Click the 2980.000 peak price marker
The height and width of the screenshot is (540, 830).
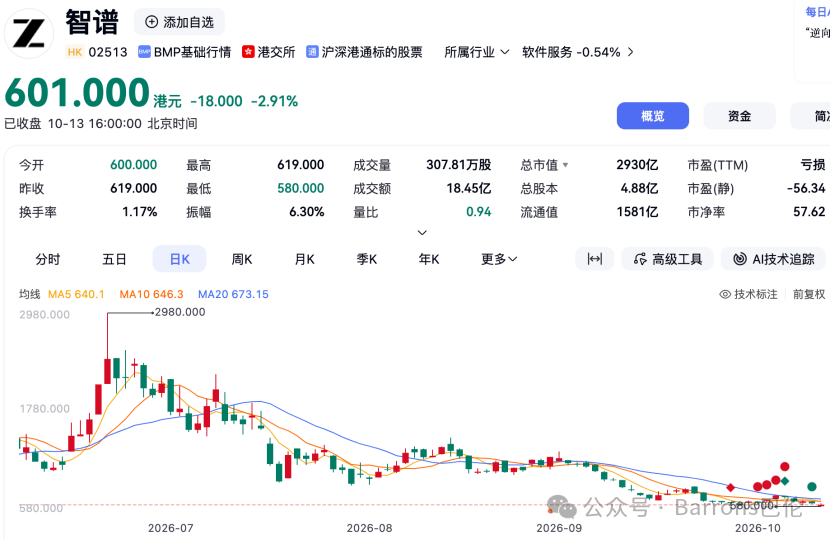click(180, 312)
